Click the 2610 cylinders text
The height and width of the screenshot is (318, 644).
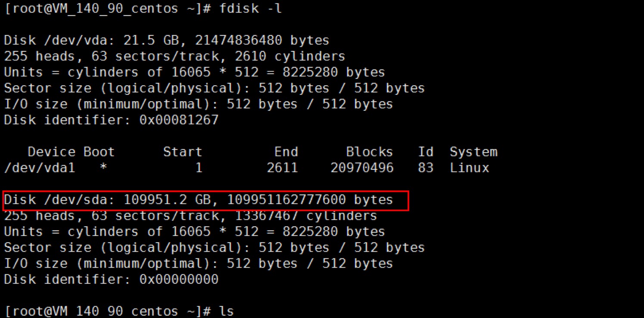point(305,56)
